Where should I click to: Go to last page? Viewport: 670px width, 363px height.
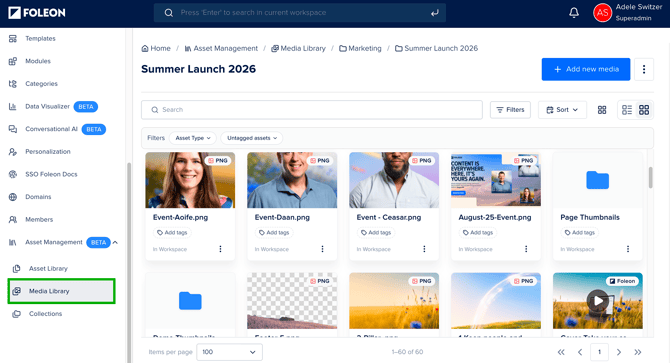[x=638, y=352]
